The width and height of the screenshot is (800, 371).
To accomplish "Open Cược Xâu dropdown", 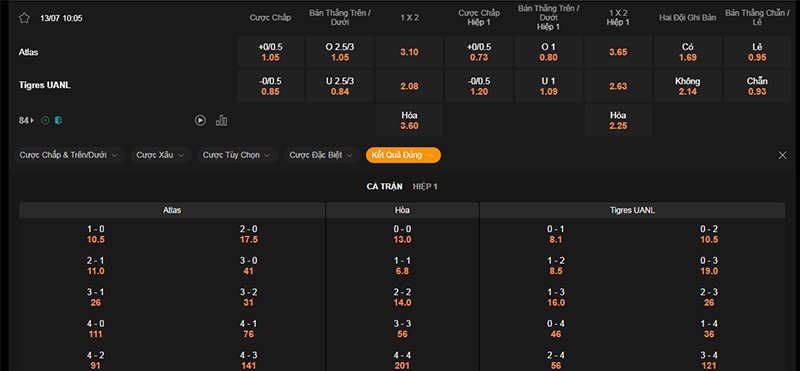I will click(161, 155).
